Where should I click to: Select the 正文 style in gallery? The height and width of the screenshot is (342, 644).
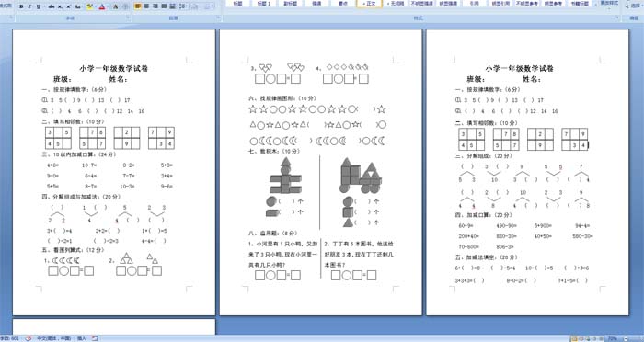tap(369, 4)
